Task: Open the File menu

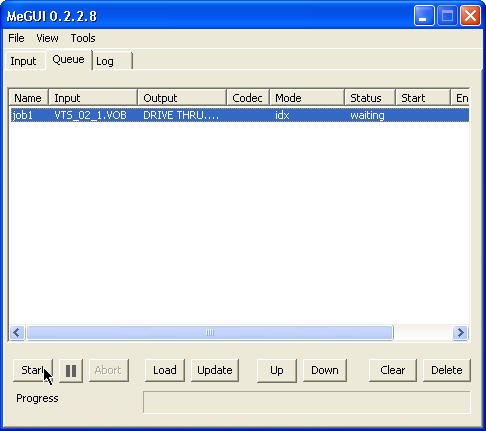Action: point(16,38)
